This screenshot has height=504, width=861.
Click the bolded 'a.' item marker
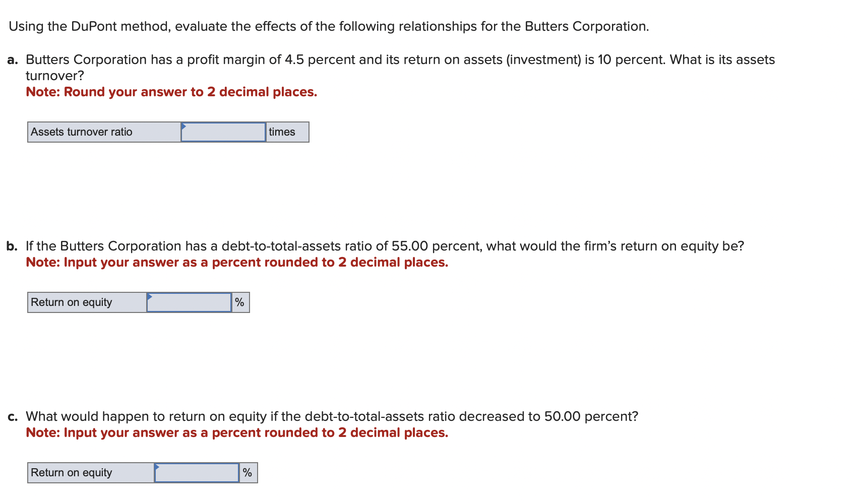tap(13, 59)
